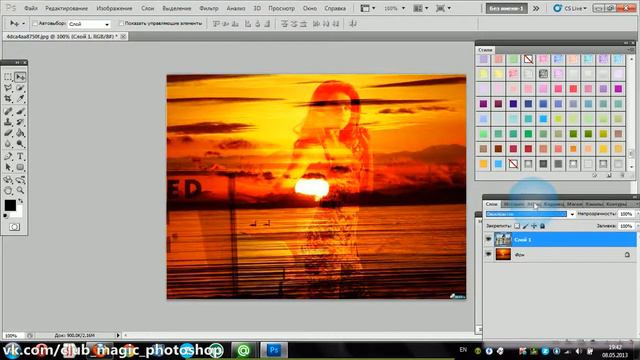The image size is (640, 360).
Task: Select the Path Selection arrow tool
Action: coord(8,167)
